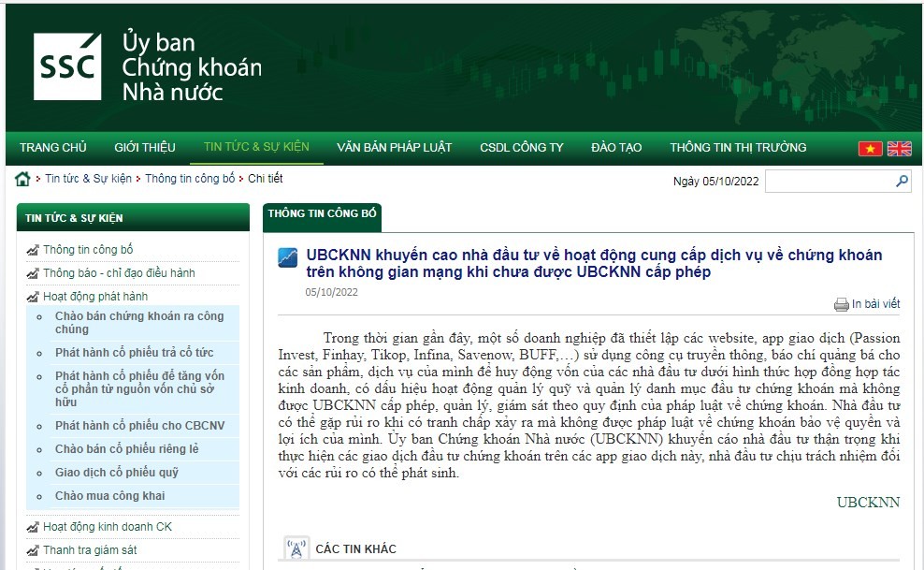Click the Chi tiết breadcrumb item
The image size is (924, 570).
(266, 179)
